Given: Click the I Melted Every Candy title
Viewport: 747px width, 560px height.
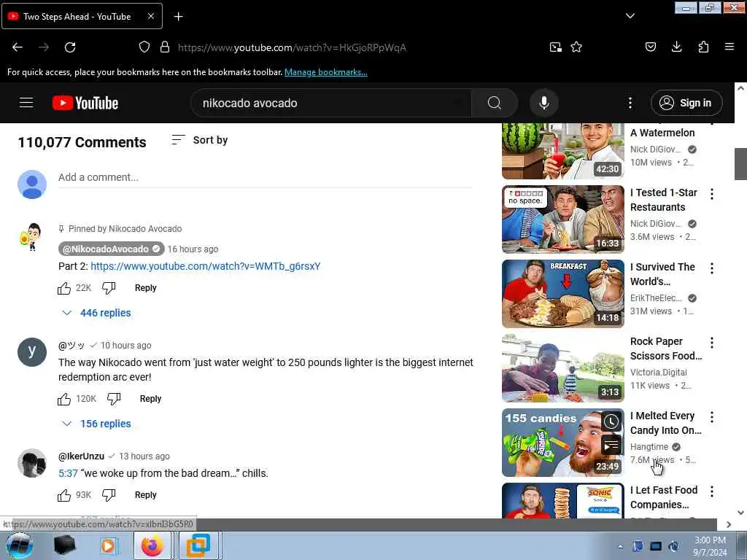Looking at the screenshot, I should [x=665, y=423].
